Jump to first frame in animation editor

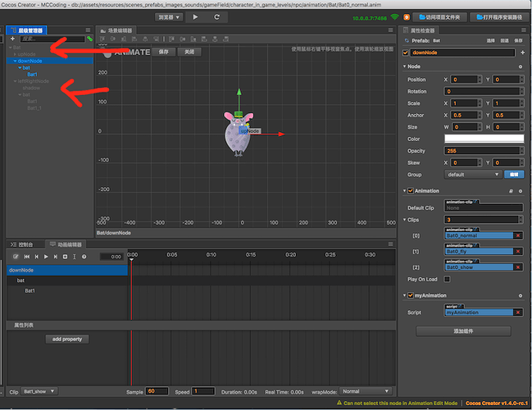point(26,257)
